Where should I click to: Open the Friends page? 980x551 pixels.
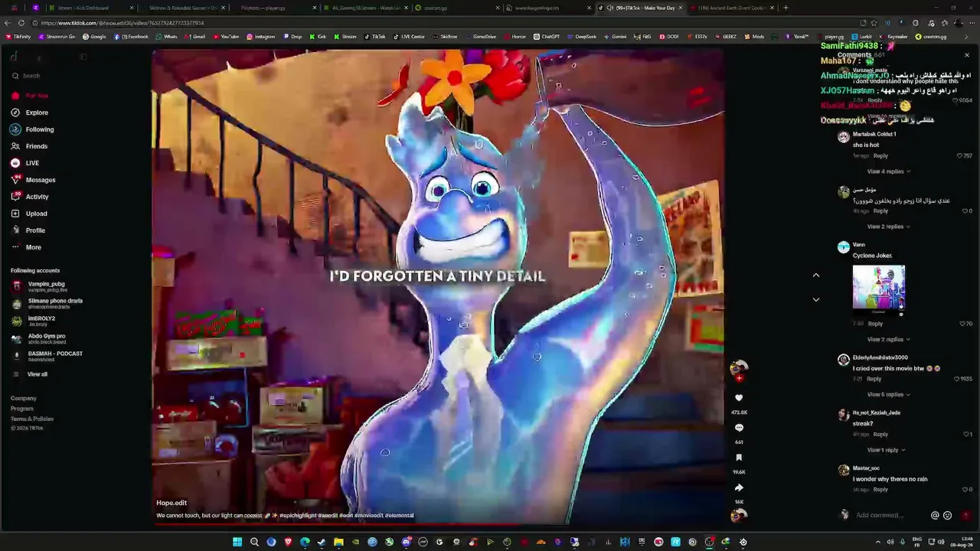[x=29, y=146]
